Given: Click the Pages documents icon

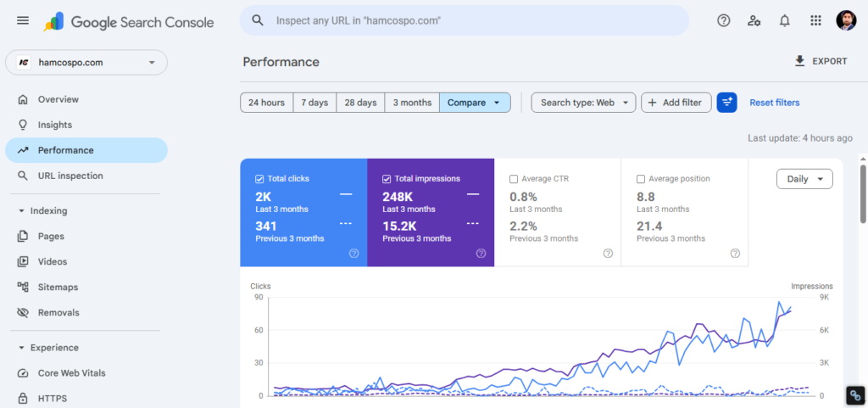Looking at the screenshot, I should (23, 237).
